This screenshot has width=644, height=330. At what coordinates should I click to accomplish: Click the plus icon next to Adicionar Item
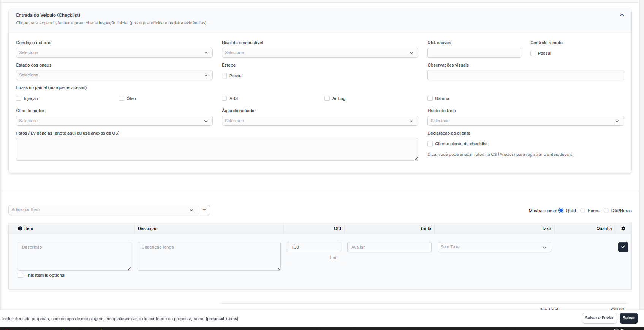(204, 210)
